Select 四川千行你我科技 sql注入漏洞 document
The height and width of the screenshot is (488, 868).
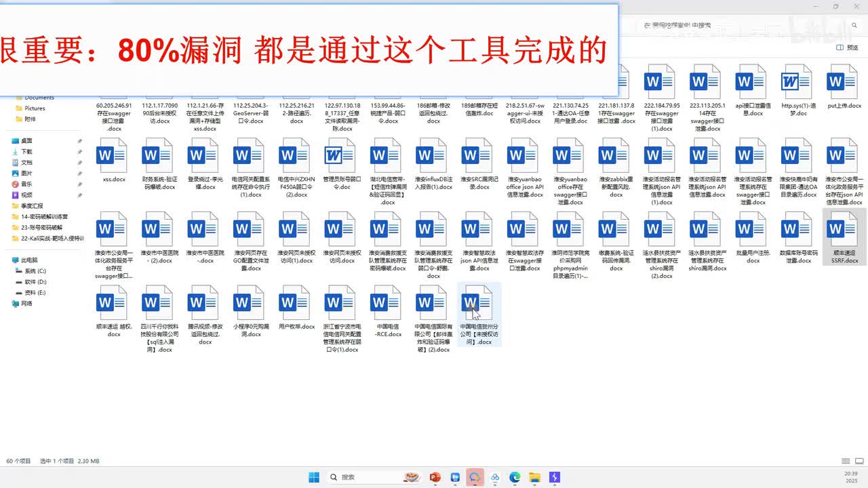(x=159, y=319)
